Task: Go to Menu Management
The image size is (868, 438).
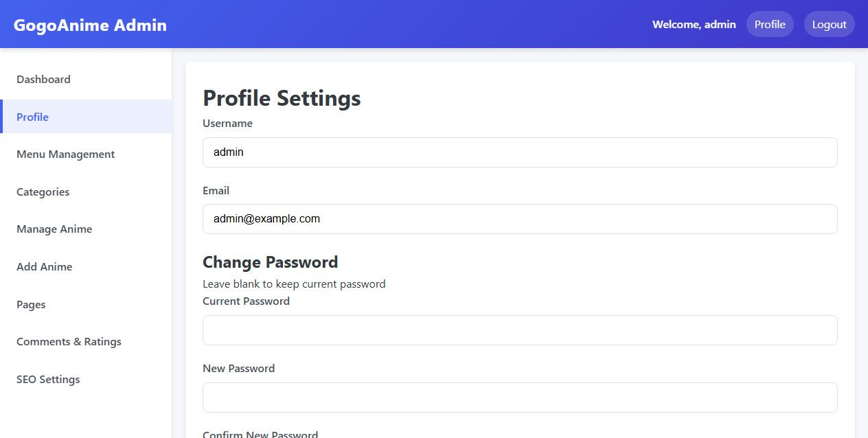Action: point(65,154)
